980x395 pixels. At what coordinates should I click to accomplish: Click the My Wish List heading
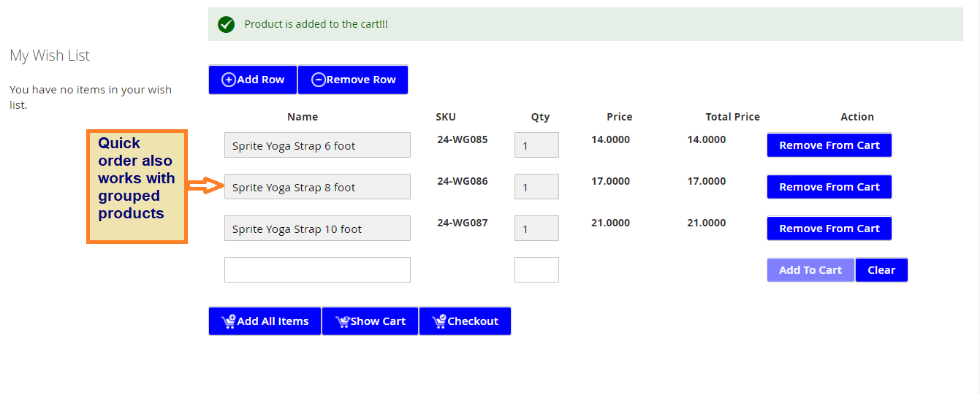[x=50, y=55]
